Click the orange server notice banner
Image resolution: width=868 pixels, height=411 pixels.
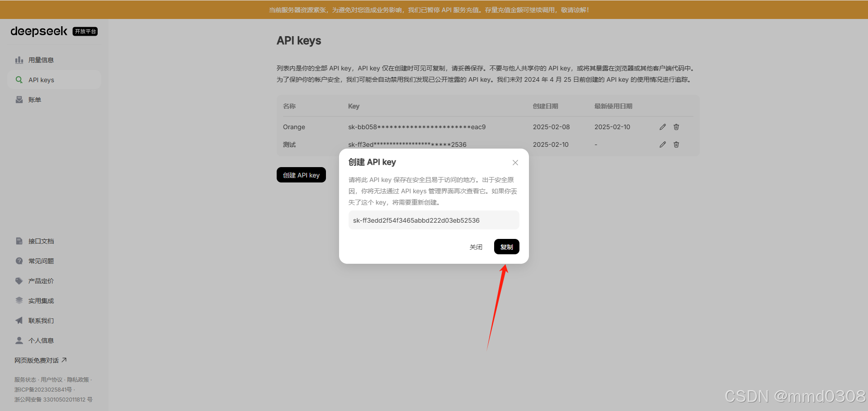(x=434, y=9)
